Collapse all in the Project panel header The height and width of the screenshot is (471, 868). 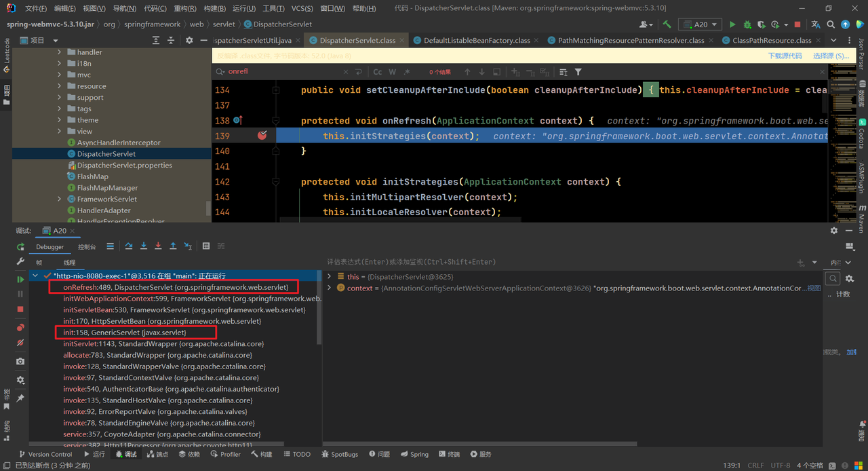click(171, 41)
